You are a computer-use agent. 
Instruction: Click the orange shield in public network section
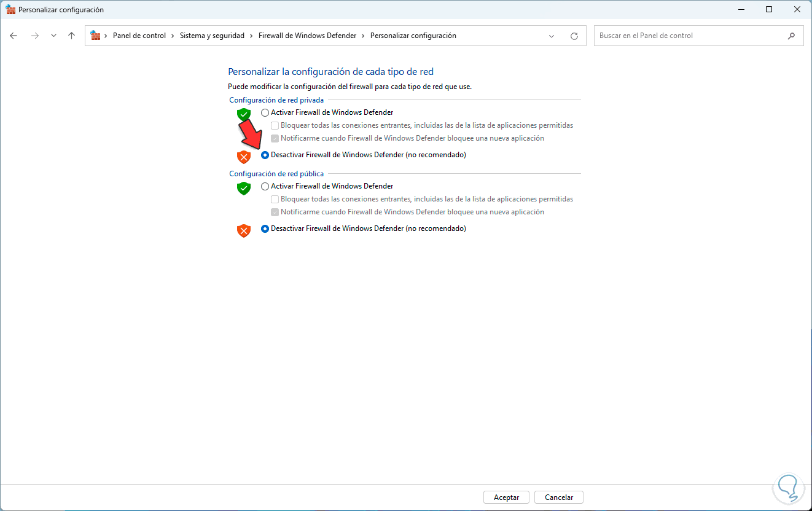pos(244,231)
